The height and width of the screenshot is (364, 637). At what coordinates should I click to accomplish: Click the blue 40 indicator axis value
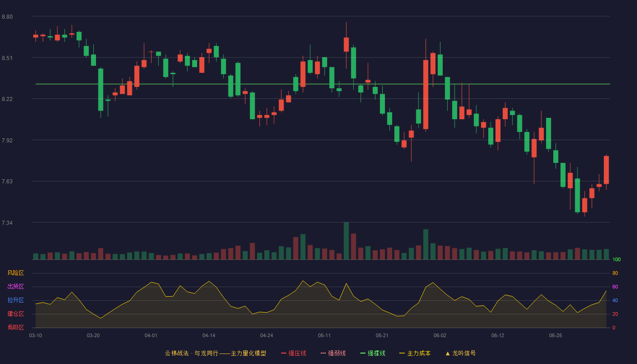[x=615, y=300]
